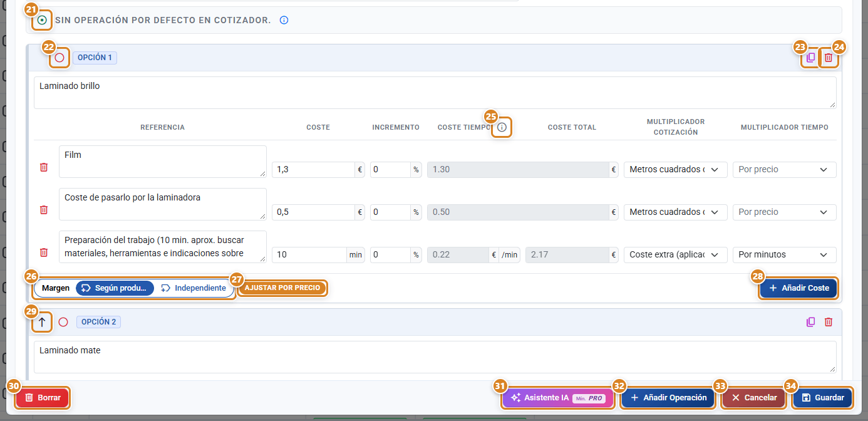Click the 'REFERENCIA' column header
Image resolution: width=868 pixels, height=421 pixels.
click(162, 127)
